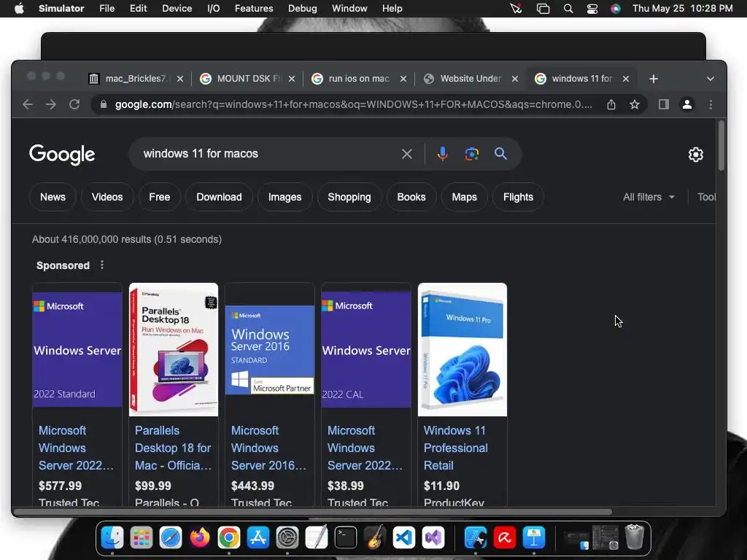The height and width of the screenshot is (560, 747).
Task: Open Control Center in menu bar
Action: coord(592,9)
